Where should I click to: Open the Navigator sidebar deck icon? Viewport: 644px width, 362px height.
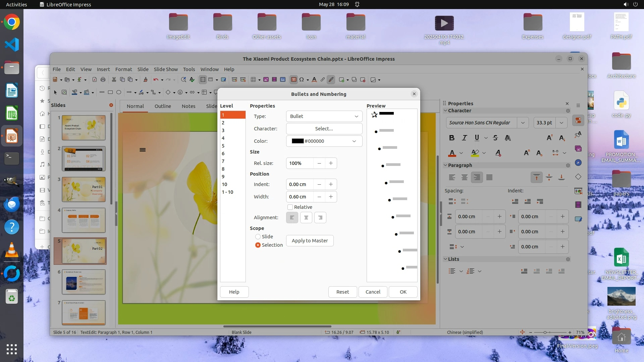click(578, 163)
